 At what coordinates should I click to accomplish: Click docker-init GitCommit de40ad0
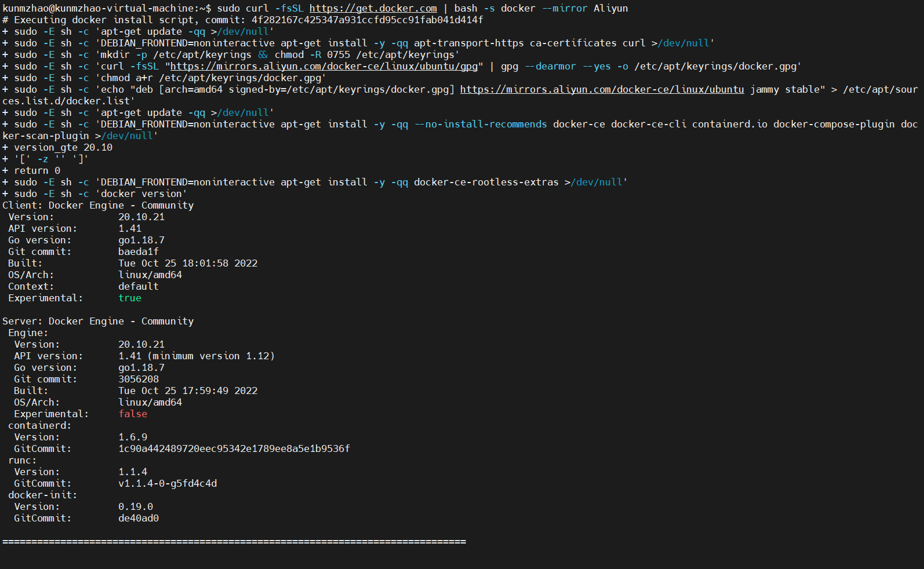click(139, 518)
